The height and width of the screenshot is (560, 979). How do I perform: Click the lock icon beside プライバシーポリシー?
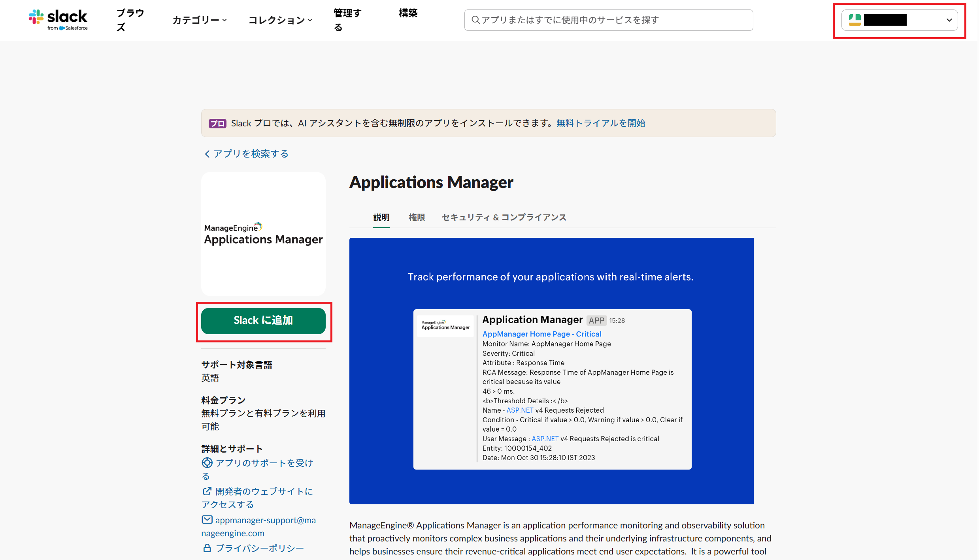click(x=207, y=548)
